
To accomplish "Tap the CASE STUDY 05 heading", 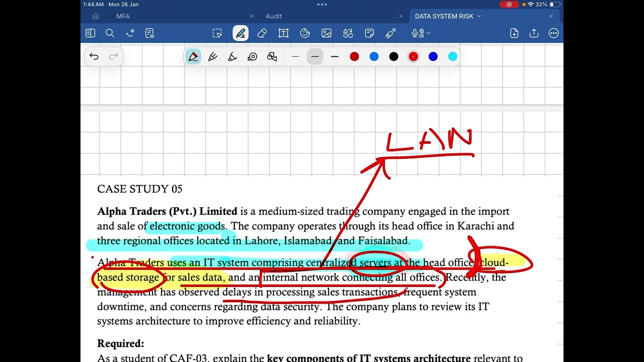I will [x=140, y=189].
